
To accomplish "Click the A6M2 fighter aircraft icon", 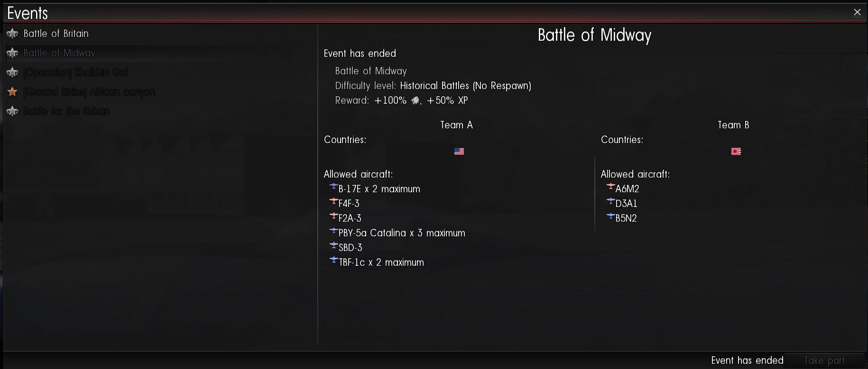I will tap(610, 187).
